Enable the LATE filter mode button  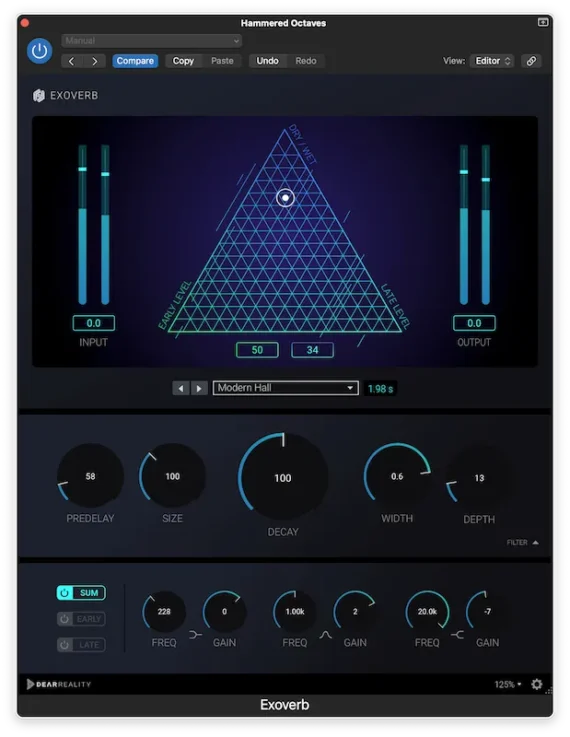81,644
